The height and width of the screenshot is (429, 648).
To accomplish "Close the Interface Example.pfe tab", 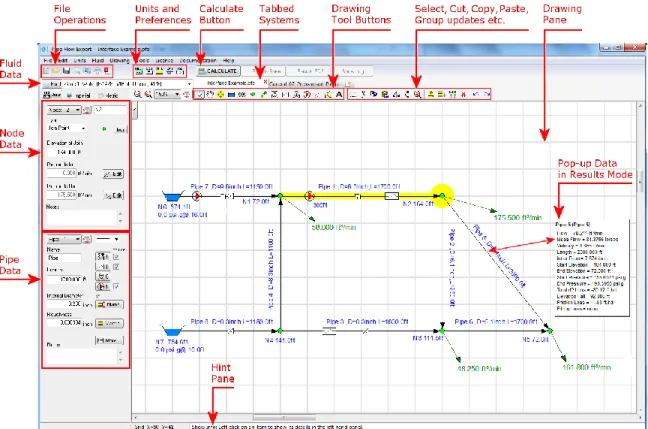I will (x=265, y=82).
